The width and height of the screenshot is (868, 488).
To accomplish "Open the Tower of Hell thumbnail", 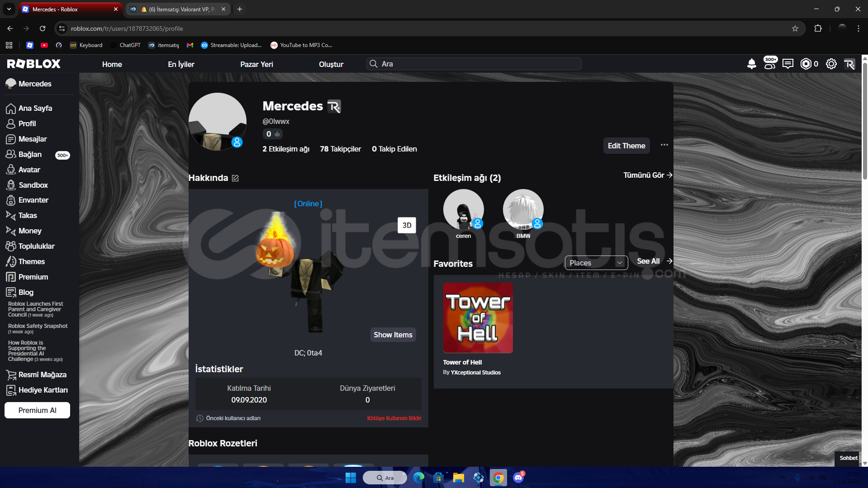I will tap(478, 318).
